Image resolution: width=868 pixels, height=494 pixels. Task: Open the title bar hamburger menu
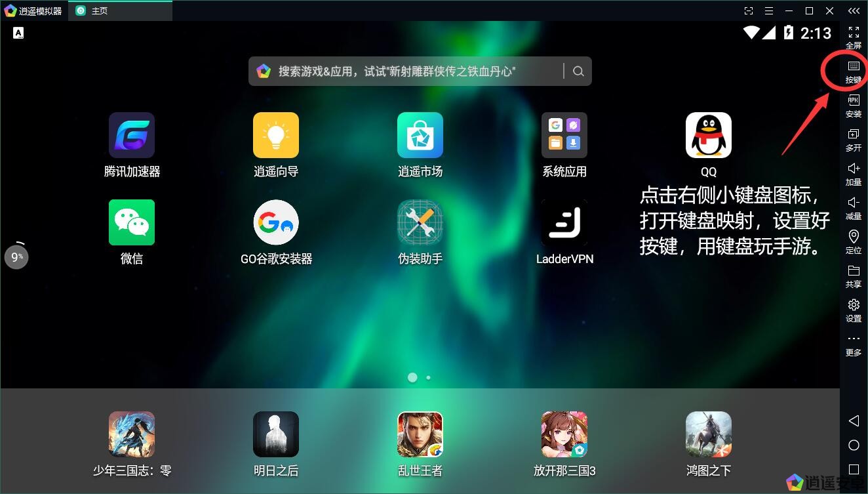pyautogui.click(x=769, y=10)
